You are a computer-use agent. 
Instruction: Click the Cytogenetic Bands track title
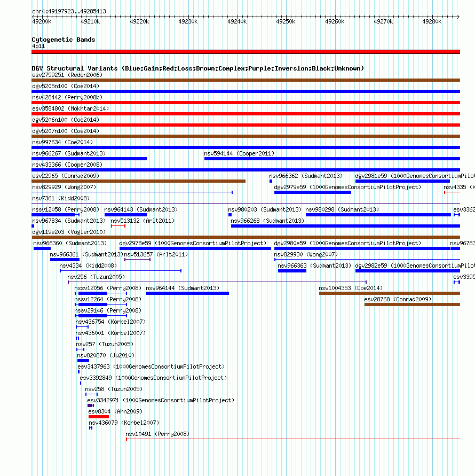(x=64, y=40)
